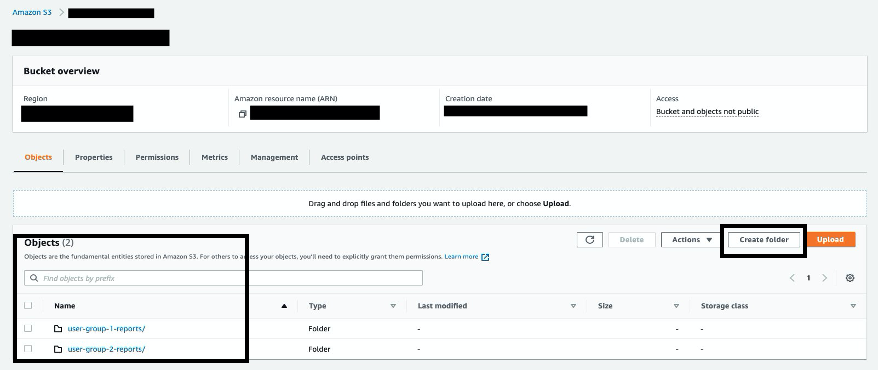Click the Storage class column header label
The height and width of the screenshot is (370, 879).
pyautogui.click(x=724, y=306)
